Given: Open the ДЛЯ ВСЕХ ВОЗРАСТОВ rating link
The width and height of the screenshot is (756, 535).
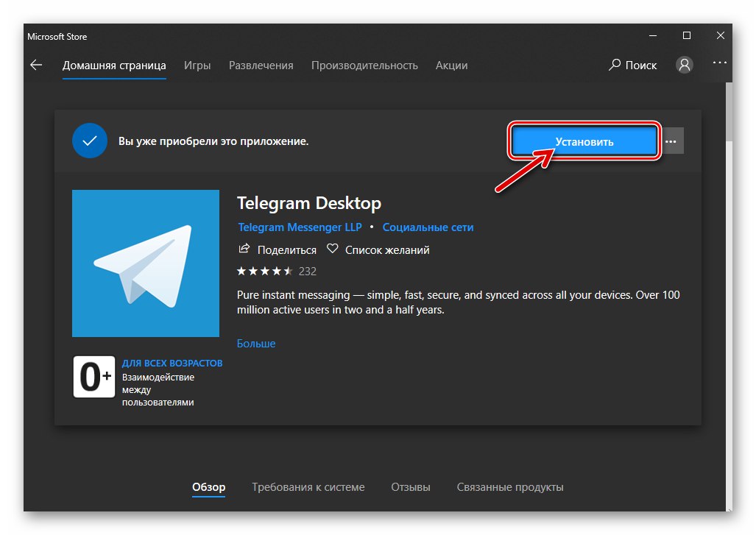Looking at the screenshot, I should 172,363.
